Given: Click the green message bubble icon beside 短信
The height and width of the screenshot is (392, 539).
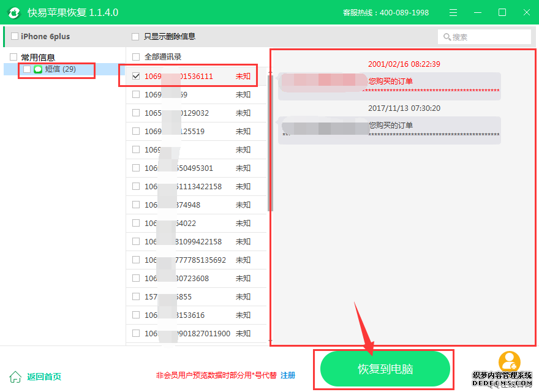Looking at the screenshot, I should point(38,69).
